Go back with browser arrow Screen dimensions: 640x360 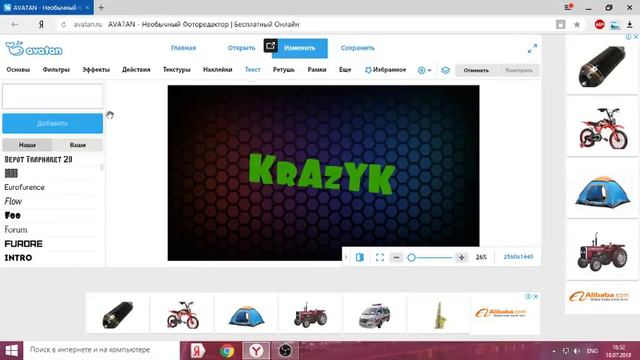click(14, 24)
